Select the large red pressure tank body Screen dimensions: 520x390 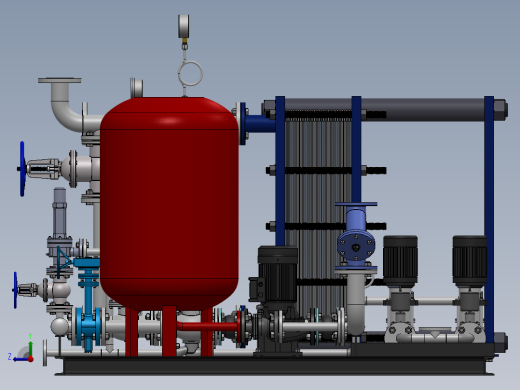pyautogui.click(x=169, y=203)
